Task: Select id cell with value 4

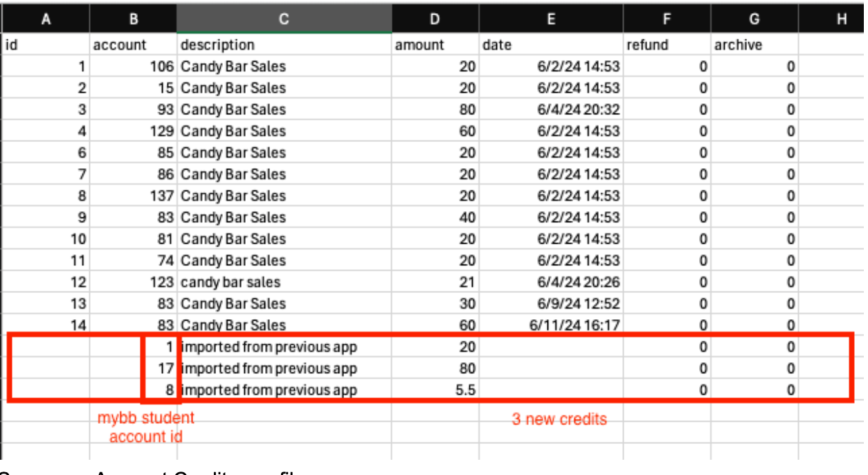Action: click(46, 131)
